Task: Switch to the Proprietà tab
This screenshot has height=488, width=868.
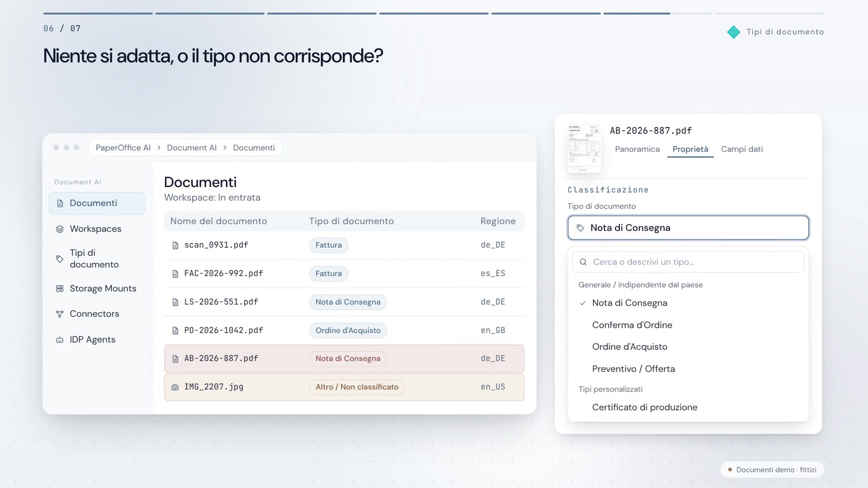Action: tap(690, 149)
